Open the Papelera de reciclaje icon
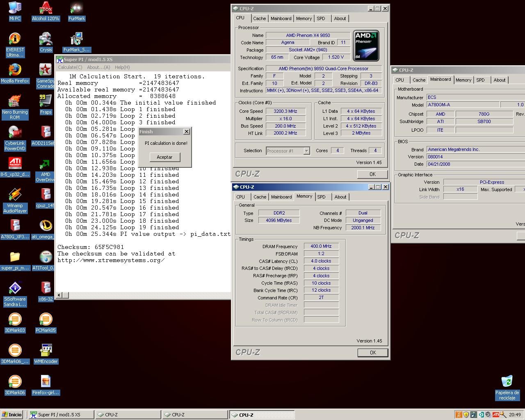Image resolution: width=525 pixels, height=420 pixels. 507,388
